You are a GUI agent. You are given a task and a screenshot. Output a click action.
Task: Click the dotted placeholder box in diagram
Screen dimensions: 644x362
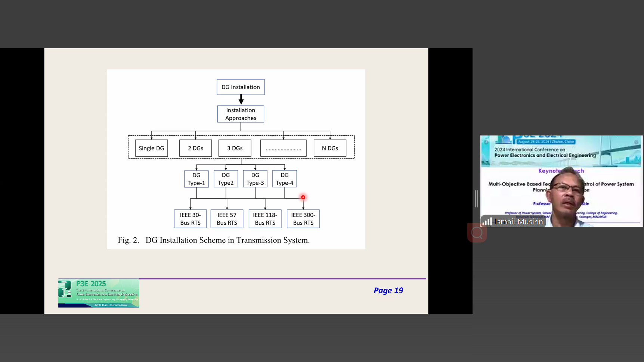click(283, 148)
